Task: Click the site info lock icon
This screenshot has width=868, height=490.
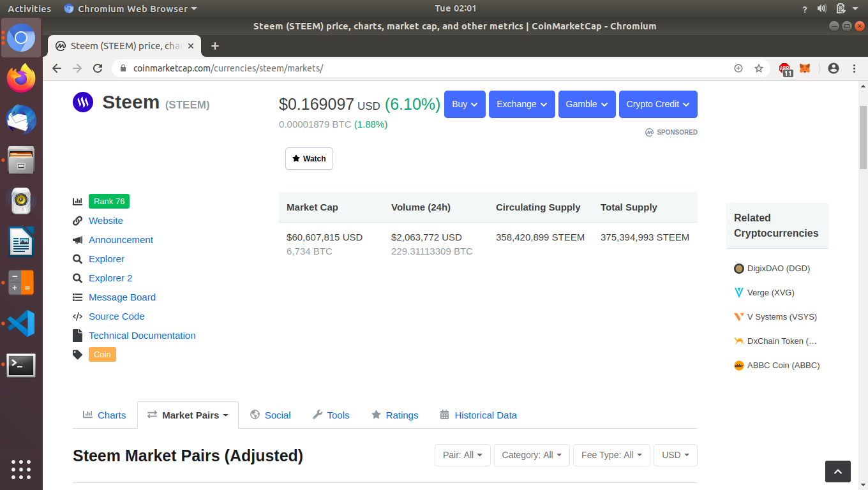Action: [x=123, y=68]
